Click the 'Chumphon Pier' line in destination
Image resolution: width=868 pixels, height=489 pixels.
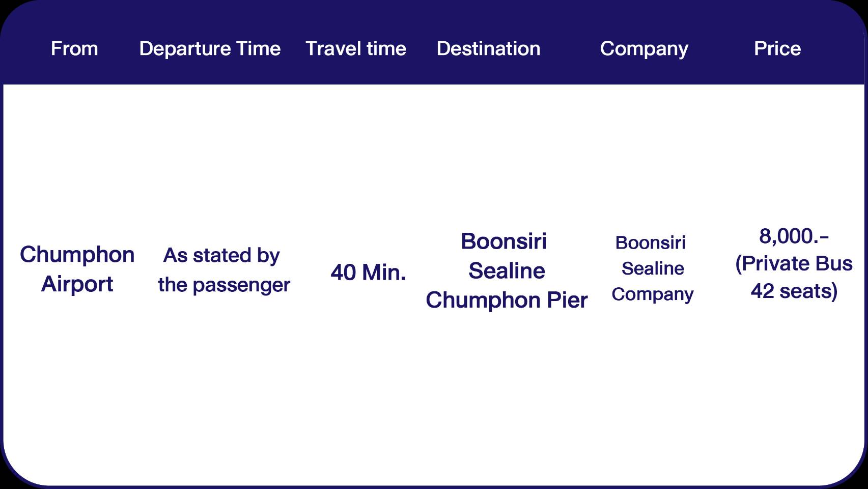click(506, 300)
